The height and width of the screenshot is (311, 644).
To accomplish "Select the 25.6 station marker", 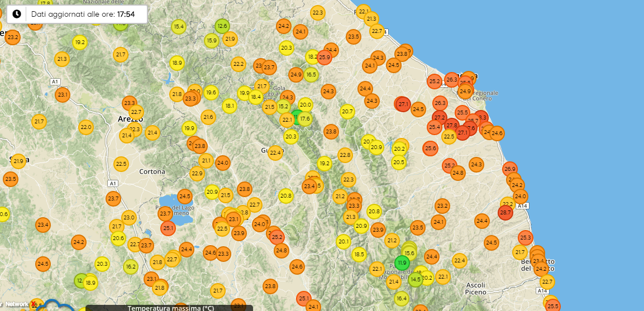I will click(x=430, y=148).
